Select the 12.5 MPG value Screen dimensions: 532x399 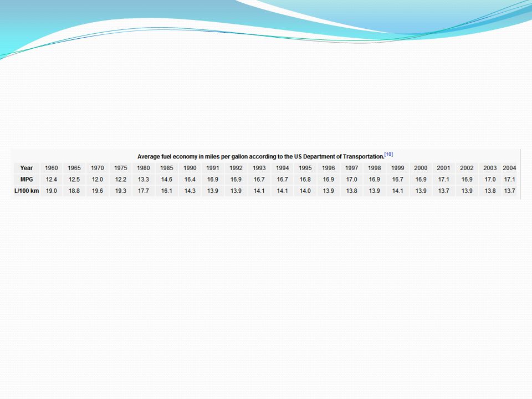click(74, 180)
